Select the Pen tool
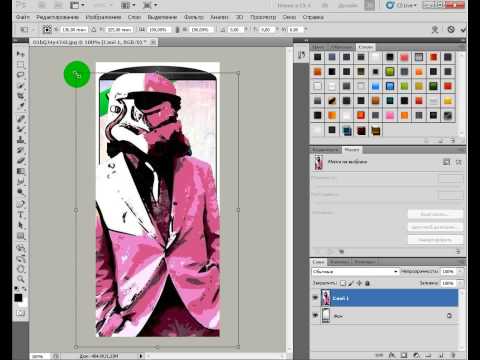This screenshot has width=480, height=360. (x=20, y=204)
